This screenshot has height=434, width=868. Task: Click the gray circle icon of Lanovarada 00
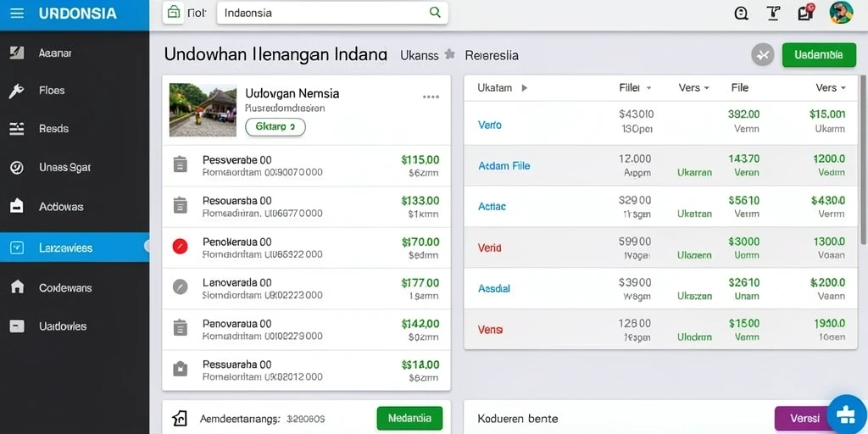tap(180, 287)
